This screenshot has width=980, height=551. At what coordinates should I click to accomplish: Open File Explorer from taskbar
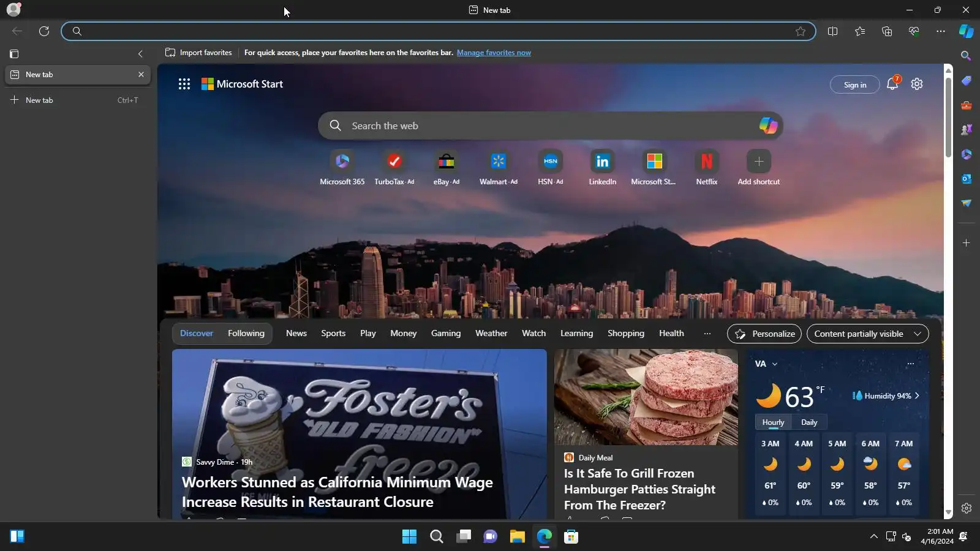(518, 537)
